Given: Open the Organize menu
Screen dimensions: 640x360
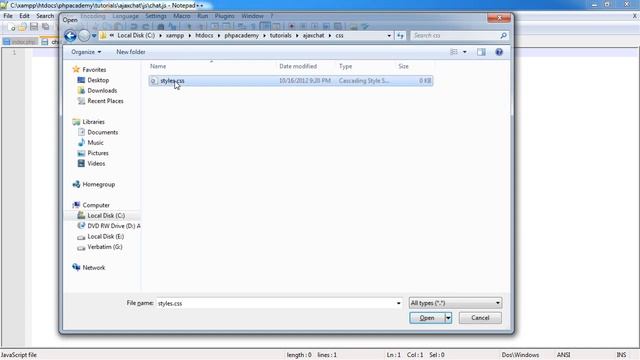Looking at the screenshot, I should (86, 52).
